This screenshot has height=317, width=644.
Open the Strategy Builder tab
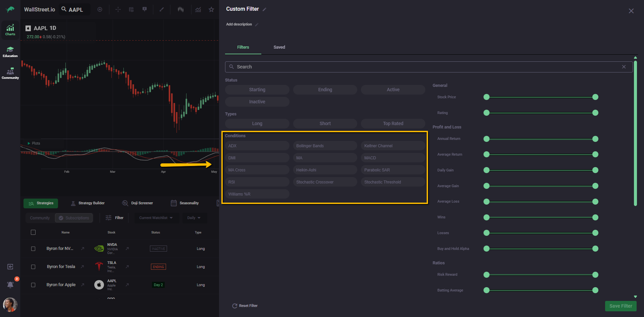(x=88, y=203)
